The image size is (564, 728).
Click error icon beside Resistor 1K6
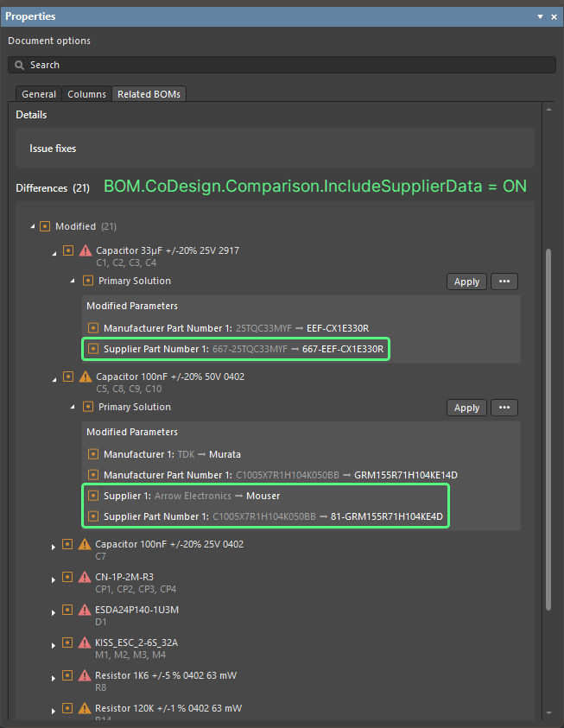point(85,675)
